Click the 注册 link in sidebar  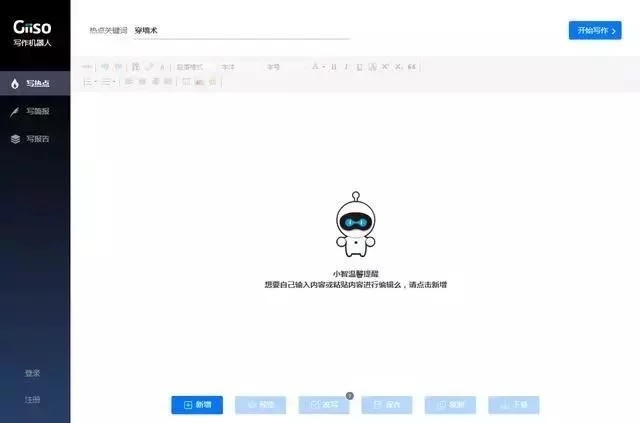pyautogui.click(x=33, y=399)
